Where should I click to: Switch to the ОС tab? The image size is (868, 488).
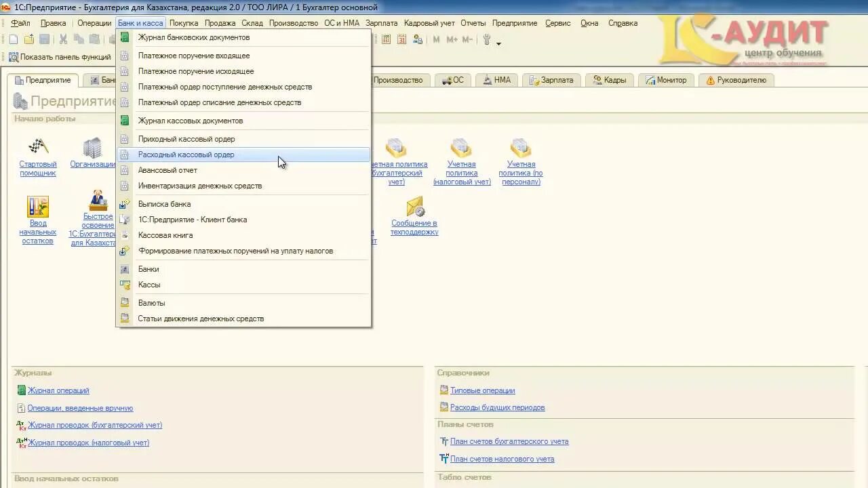tap(453, 80)
